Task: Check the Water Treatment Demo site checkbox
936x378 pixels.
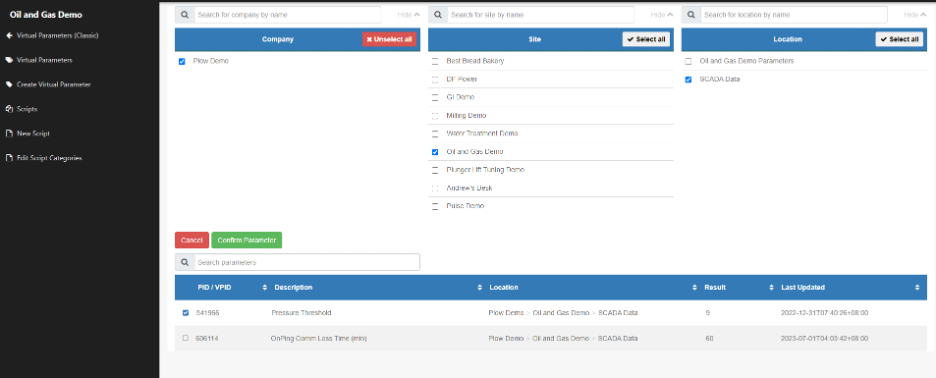Action: click(x=435, y=134)
